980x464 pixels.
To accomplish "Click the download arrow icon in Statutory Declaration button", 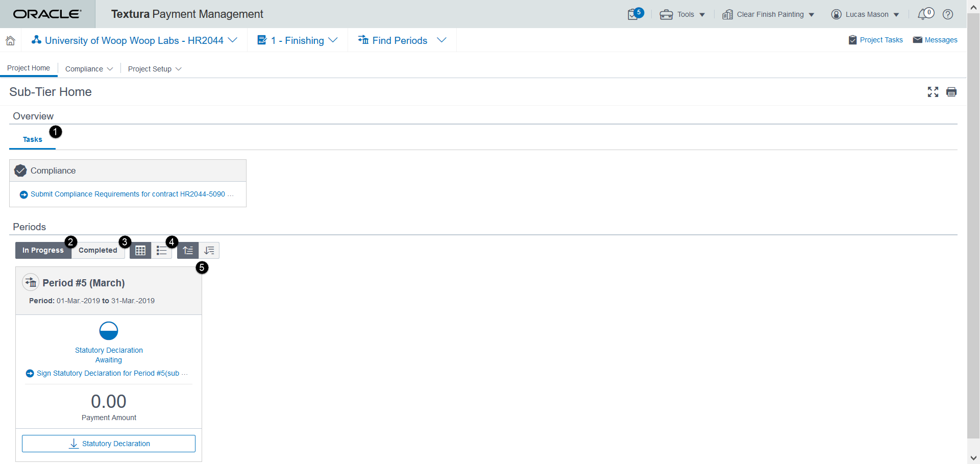I will pyautogui.click(x=73, y=444).
